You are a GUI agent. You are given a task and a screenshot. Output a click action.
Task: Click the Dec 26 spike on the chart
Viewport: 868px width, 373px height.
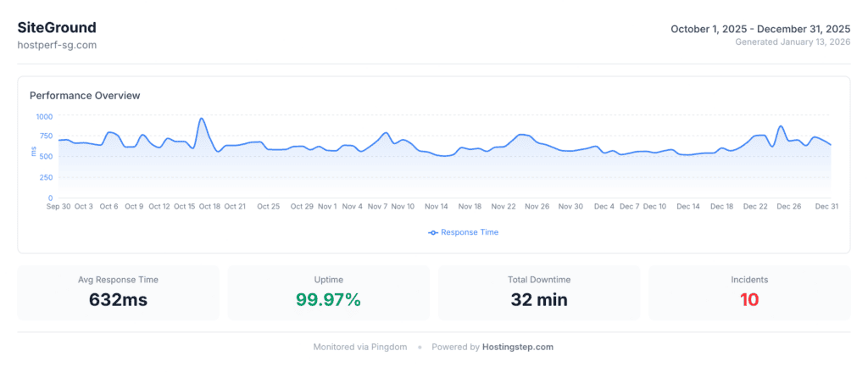pos(781,127)
